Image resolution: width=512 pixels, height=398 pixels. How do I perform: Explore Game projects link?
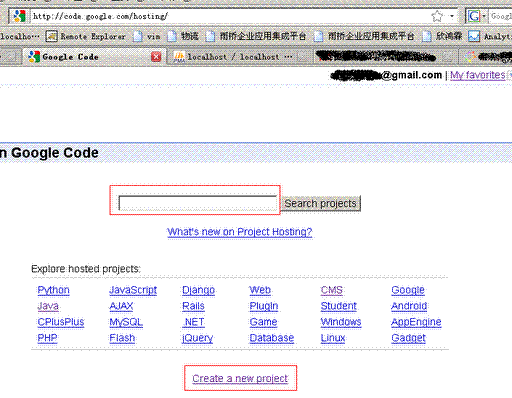pyautogui.click(x=263, y=322)
